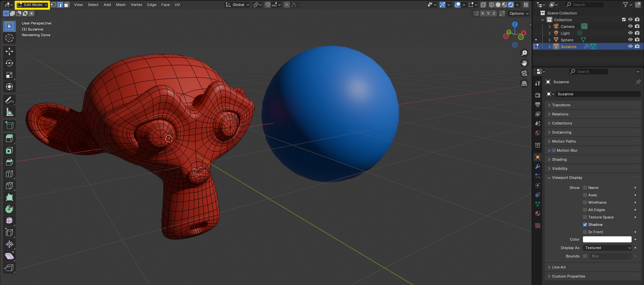Open the Options dropdown
This screenshot has height=285, width=644.
pyautogui.click(x=519, y=13)
